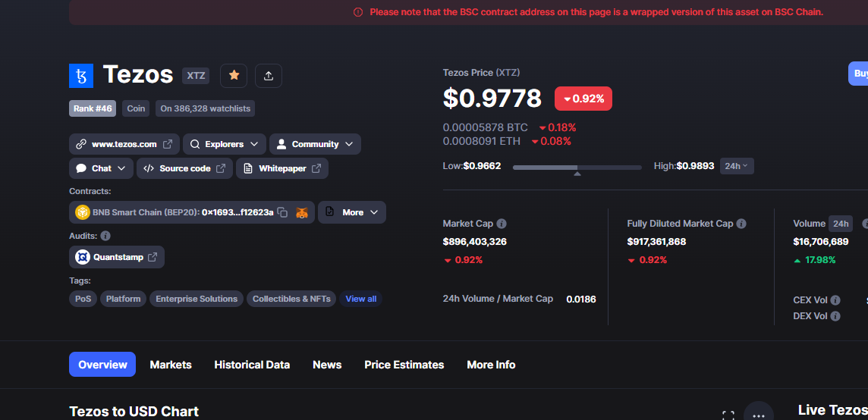Click the Low/High price range slider bar
The image size is (868, 420).
tap(577, 167)
